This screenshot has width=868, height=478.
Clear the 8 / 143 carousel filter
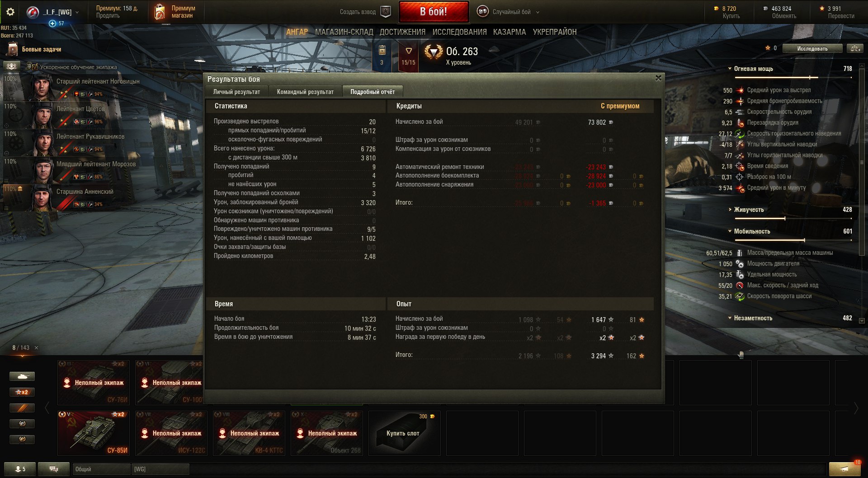(37, 347)
